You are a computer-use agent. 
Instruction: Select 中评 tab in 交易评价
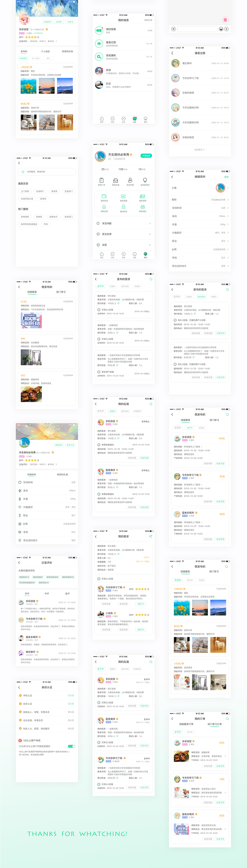47,594
